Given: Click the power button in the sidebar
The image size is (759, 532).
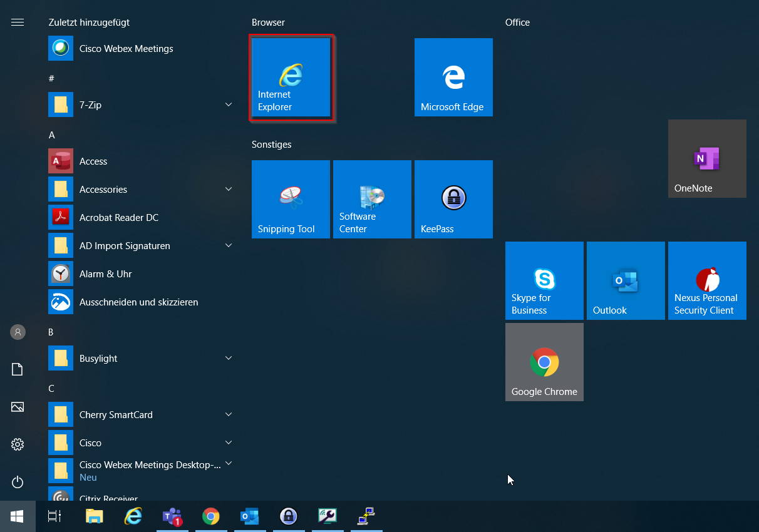Looking at the screenshot, I should point(18,482).
